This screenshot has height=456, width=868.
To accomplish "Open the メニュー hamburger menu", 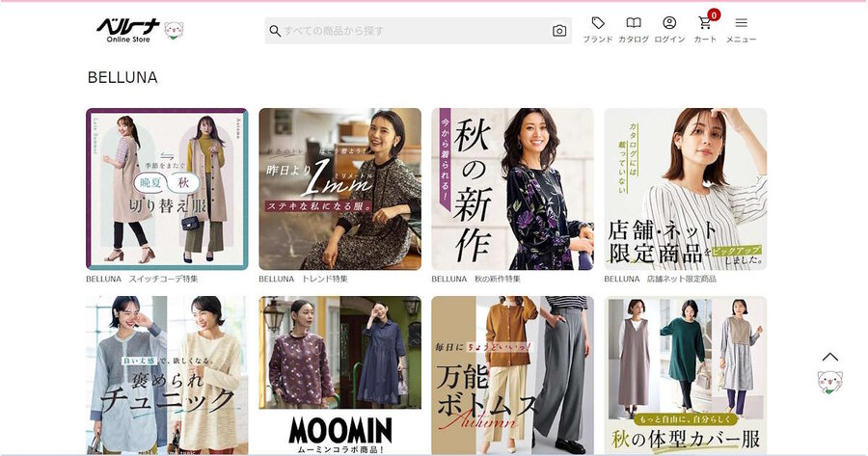I will point(742,23).
